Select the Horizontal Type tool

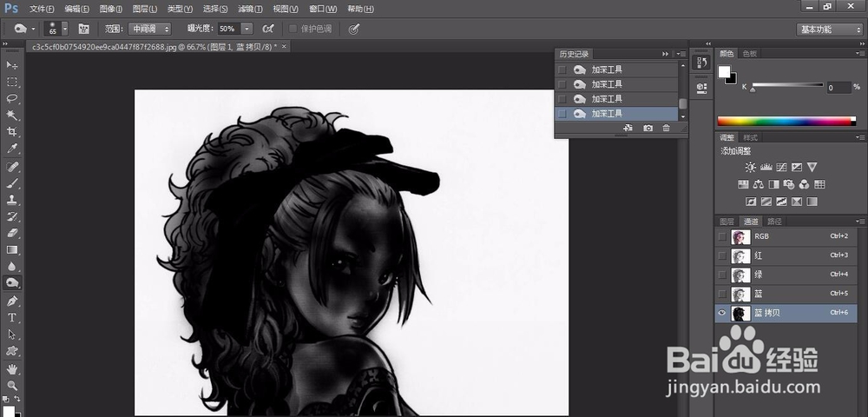point(11,317)
